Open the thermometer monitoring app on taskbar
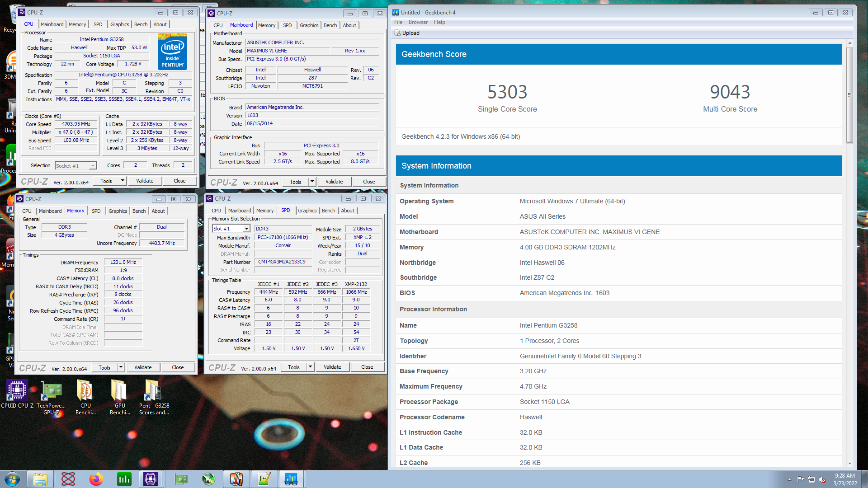 pyautogui.click(x=236, y=479)
